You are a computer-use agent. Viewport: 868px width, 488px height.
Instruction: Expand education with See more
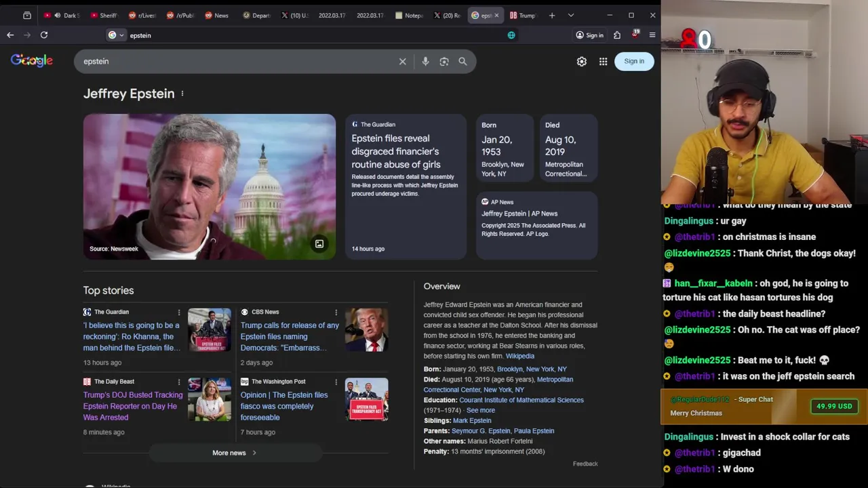[x=481, y=410]
